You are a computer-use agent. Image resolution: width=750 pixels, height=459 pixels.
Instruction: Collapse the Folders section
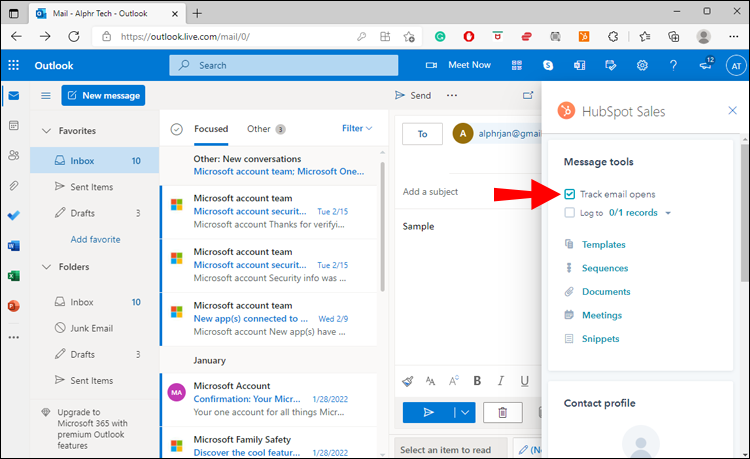point(46,267)
